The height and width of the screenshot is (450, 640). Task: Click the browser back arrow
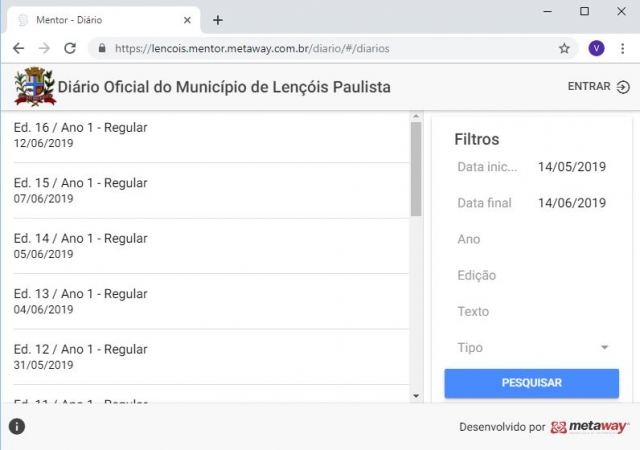(19, 49)
